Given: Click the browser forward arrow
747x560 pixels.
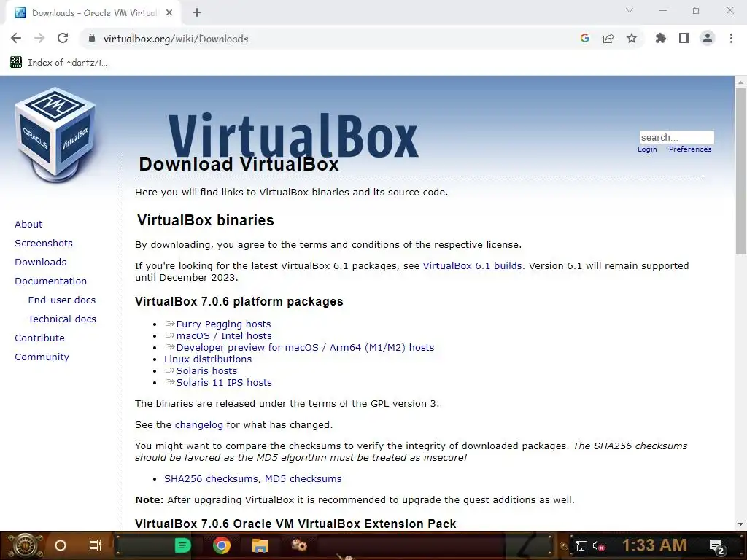Looking at the screenshot, I should [x=39, y=39].
